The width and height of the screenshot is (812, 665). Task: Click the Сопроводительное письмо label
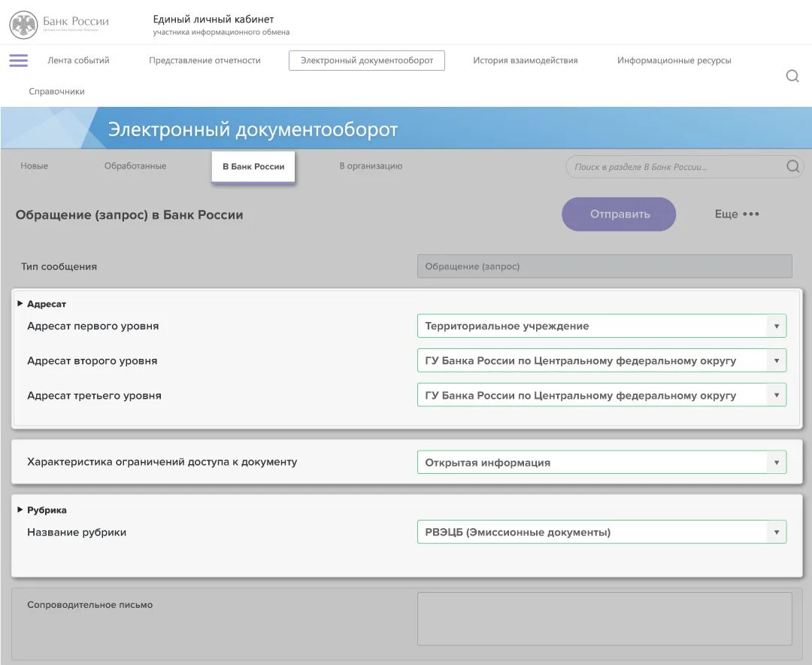pyautogui.click(x=89, y=605)
